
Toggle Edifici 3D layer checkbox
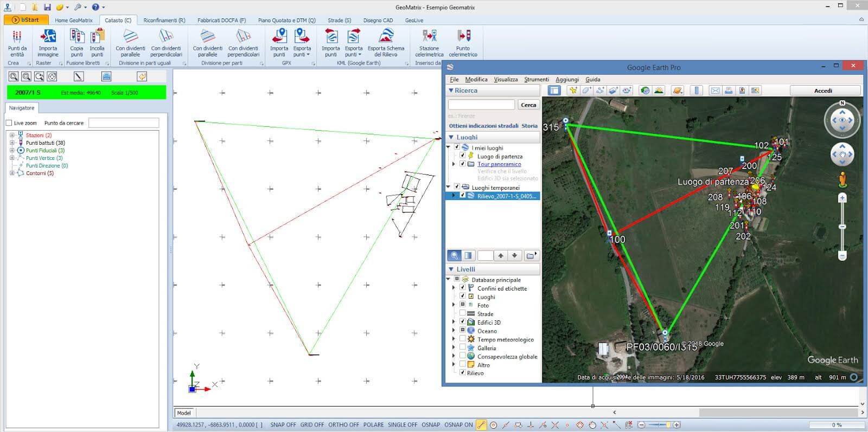click(463, 322)
